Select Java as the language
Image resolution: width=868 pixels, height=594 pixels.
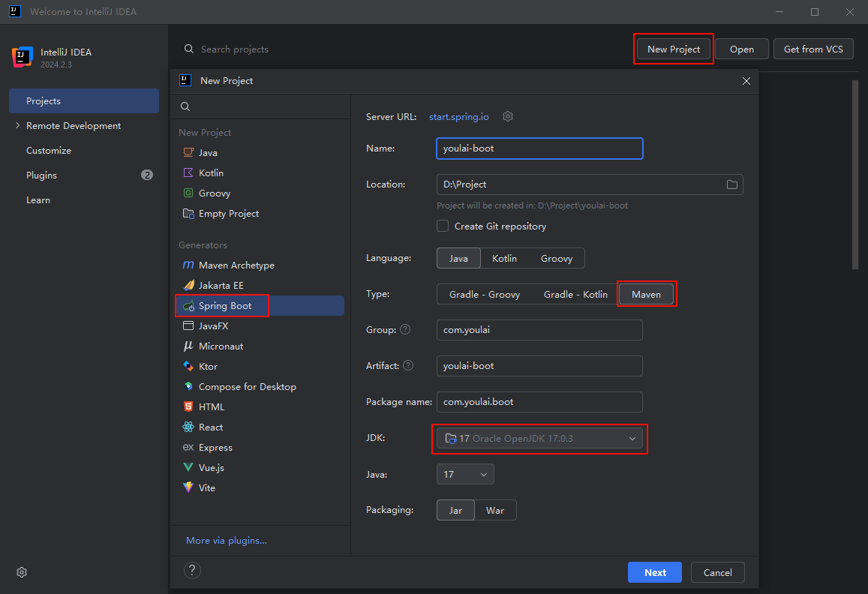458,258
